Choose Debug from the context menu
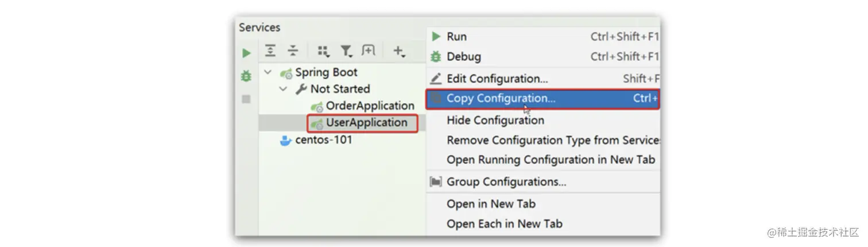The image size is (868, 247). [x=463, y=56]
